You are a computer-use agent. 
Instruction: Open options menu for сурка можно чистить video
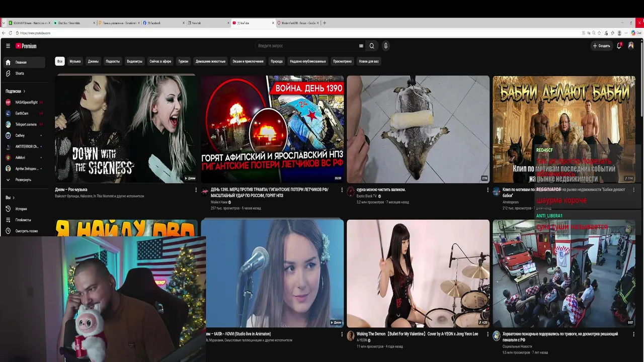coord(488,190)
